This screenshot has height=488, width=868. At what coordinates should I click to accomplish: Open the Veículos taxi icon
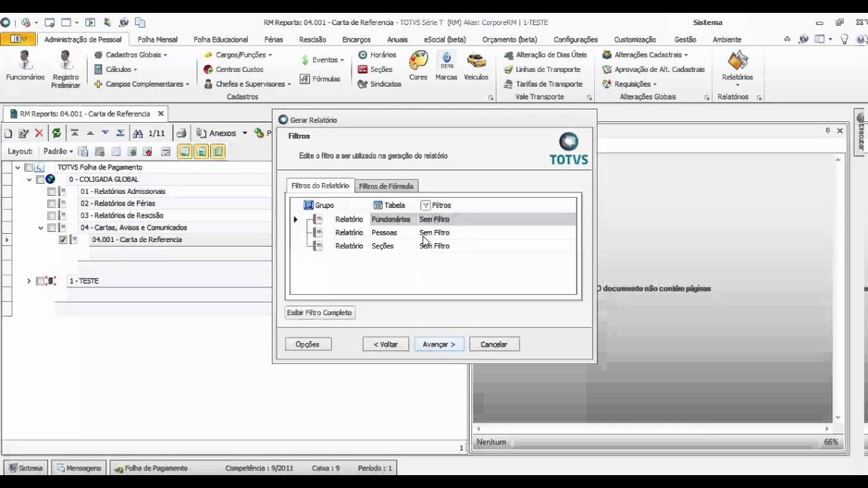click(476, 66)
